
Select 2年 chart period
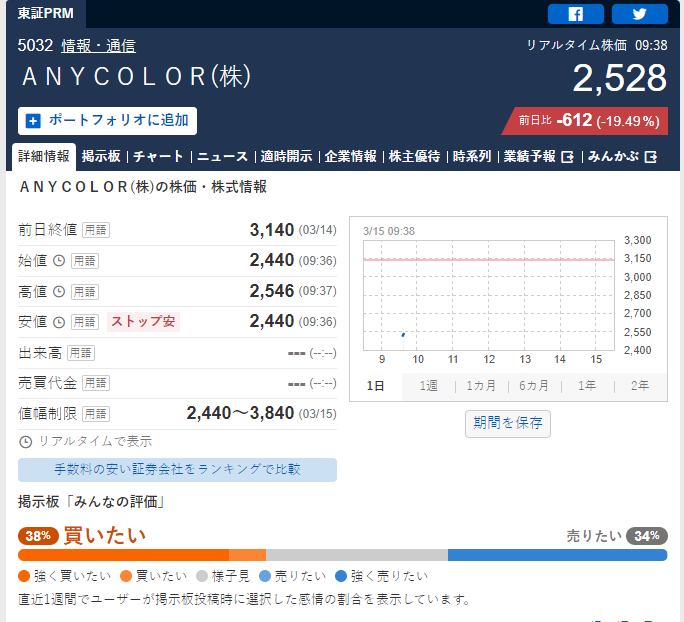click(x=640, y=386)
